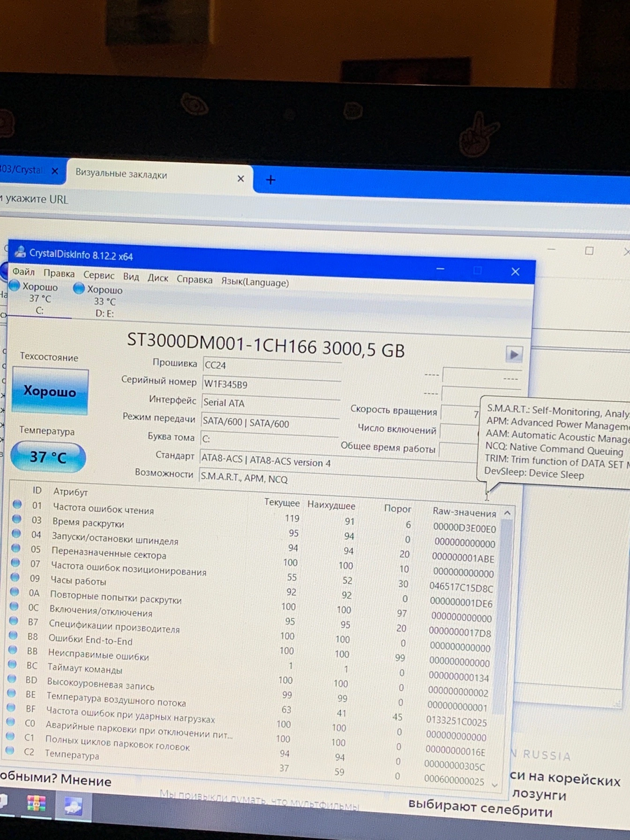Go to next disk with arrow button
The height and width of the screenshot is (840, 630).
click(x=514, y=354)
